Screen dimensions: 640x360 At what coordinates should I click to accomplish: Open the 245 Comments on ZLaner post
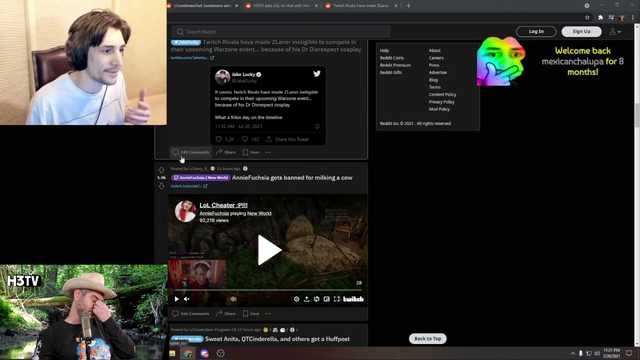point(191,152)
